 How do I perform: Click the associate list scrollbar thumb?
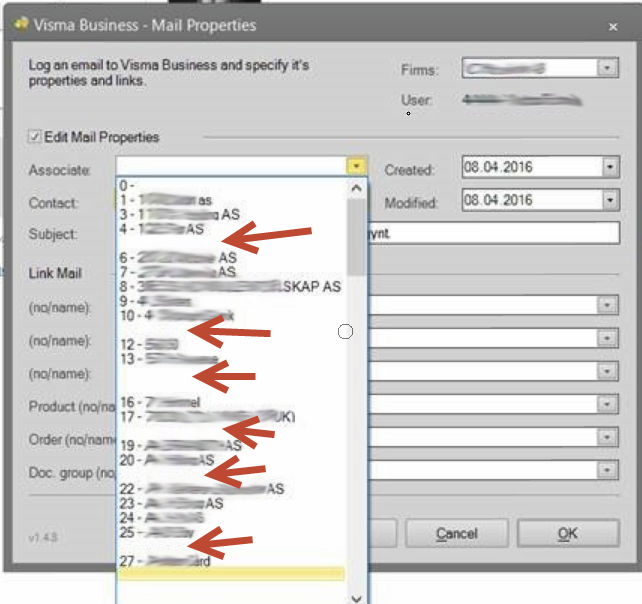(356, 237)
